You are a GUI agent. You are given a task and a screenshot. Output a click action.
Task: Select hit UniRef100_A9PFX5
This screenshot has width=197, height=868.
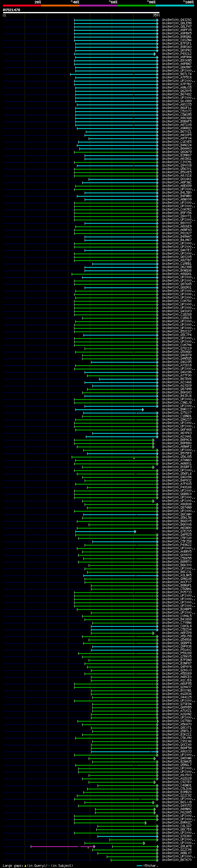[176, 30]
